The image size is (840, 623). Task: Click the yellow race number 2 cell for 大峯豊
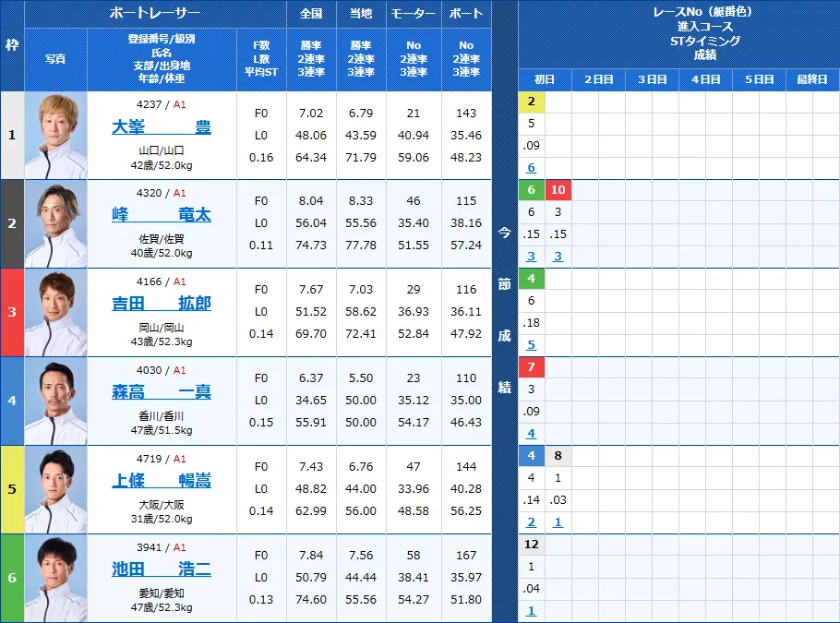pos(531,101)
